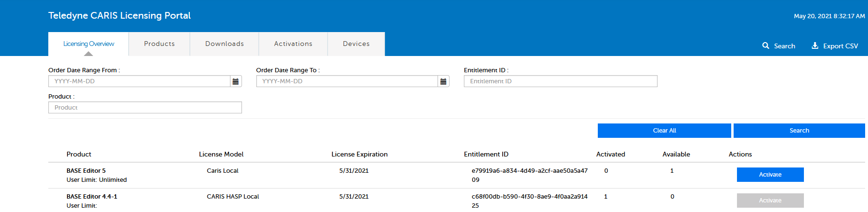The width and height of the screenshot is (868, 212).
Task: Select the Devices tab
Action: [x=356, y=44]
